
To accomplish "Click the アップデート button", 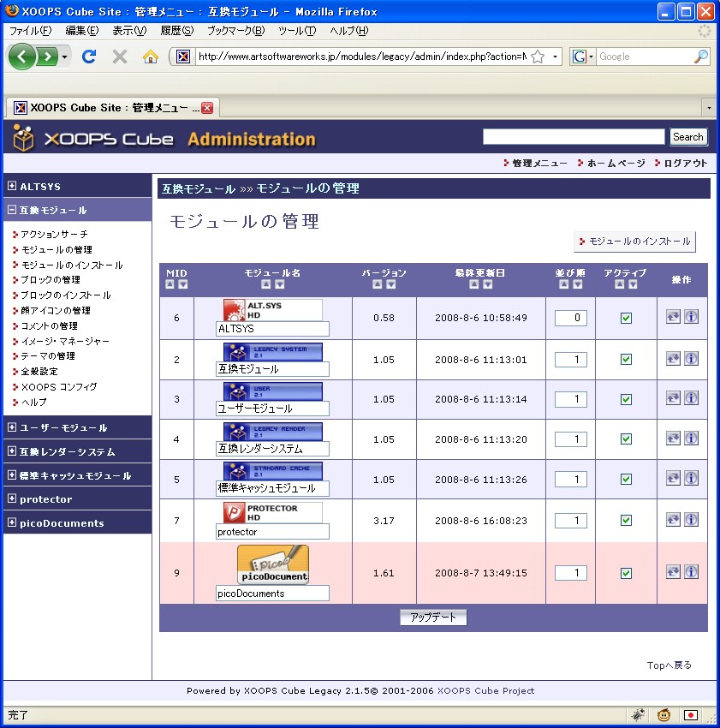I will click(433, 618).
